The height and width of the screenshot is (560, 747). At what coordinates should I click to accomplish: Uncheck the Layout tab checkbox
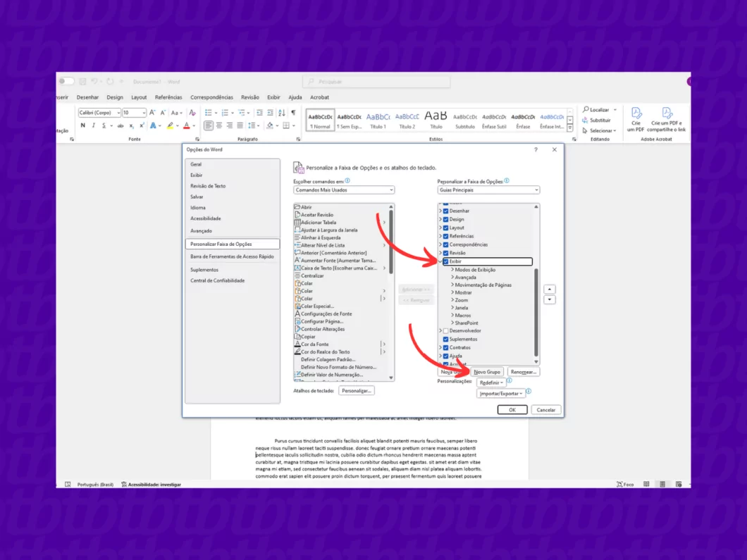tap(446, 228)
